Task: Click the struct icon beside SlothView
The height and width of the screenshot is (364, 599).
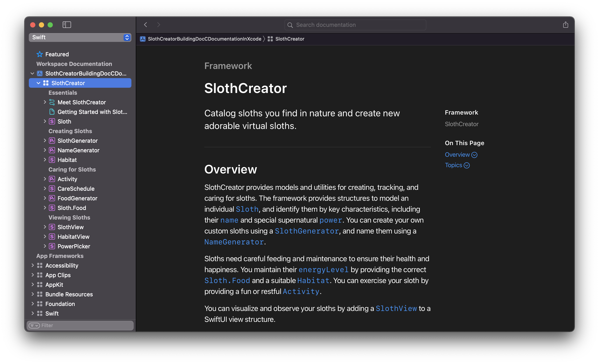Action: [x=52, y=227]
